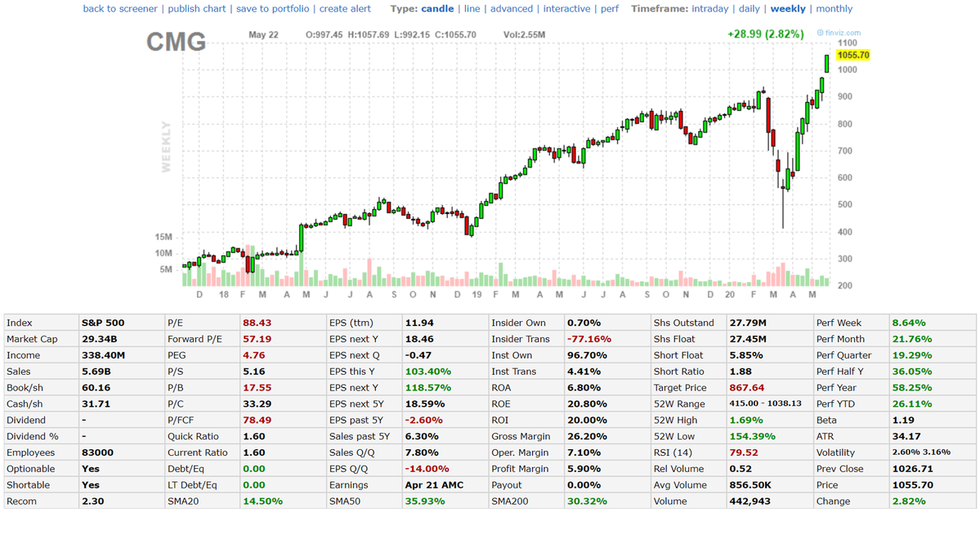Click Cash/sh value 31.71

point(96,403)
